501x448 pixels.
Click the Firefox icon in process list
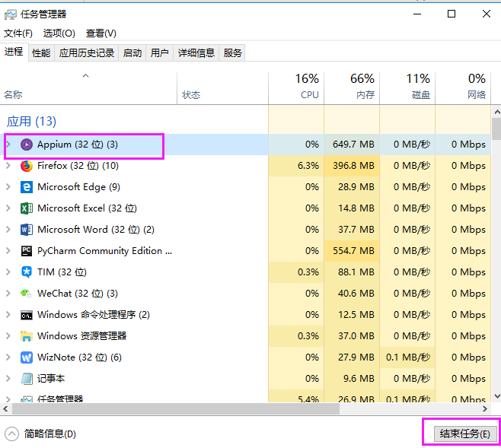click(27, 166)
